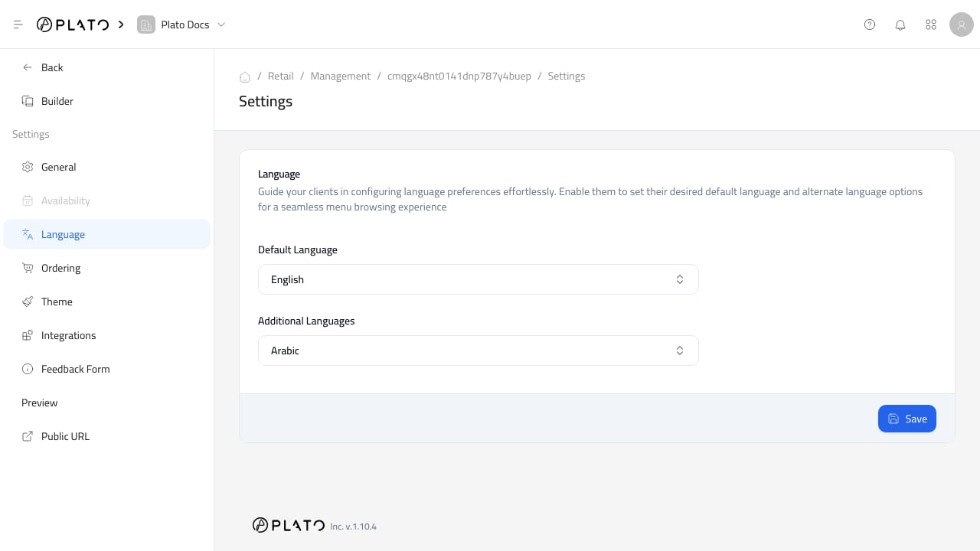
Task: Open the Additional Languages dropdown showing Arabic
Action: [x=479, y=350]
